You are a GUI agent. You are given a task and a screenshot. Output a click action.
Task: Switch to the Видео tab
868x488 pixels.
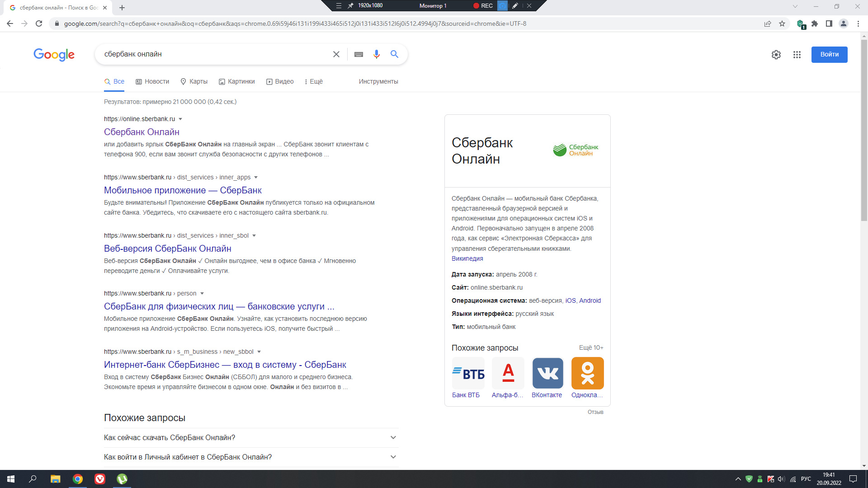point(280,82)
